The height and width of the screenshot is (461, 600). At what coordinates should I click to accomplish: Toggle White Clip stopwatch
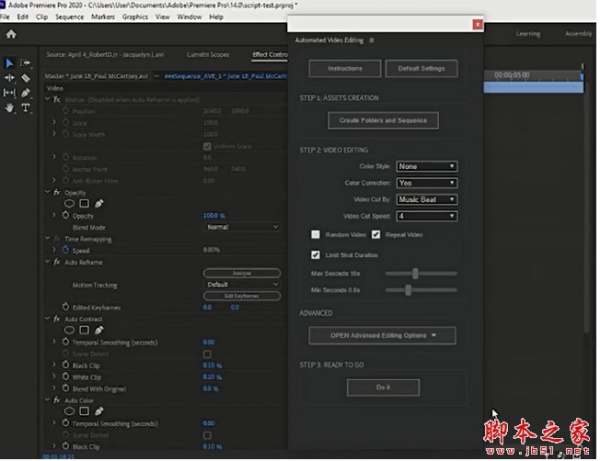[66, 377]
